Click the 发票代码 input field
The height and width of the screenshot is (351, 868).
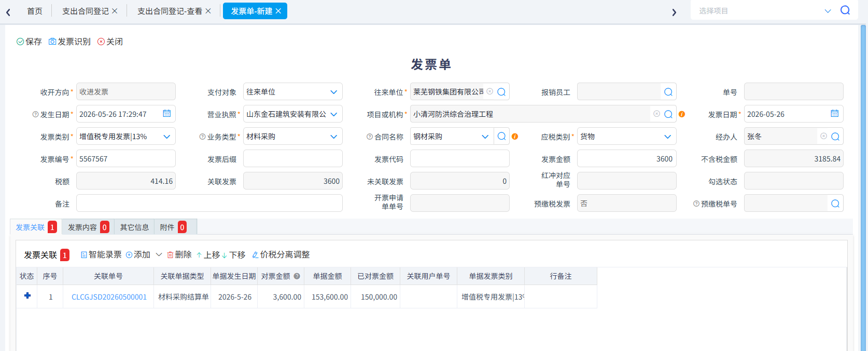tap(460, 159)
